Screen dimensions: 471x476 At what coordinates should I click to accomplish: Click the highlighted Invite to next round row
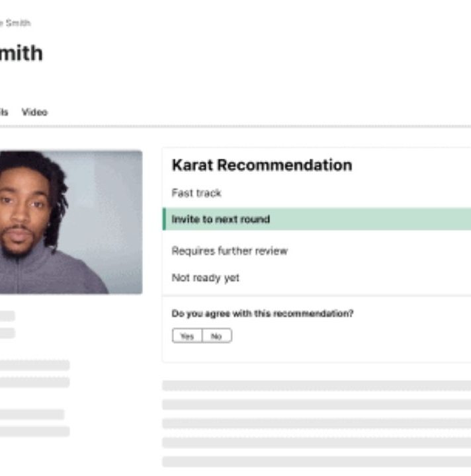(317, 219)
